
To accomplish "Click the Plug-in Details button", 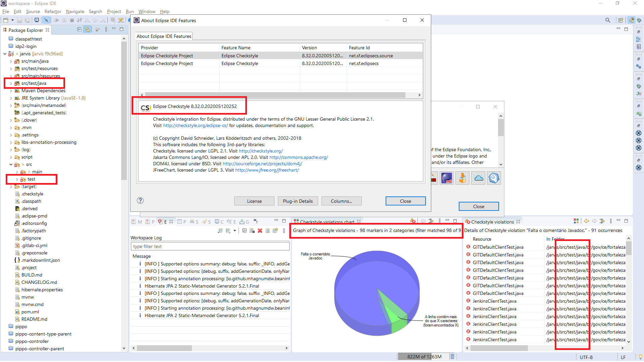I will [298, 201].
